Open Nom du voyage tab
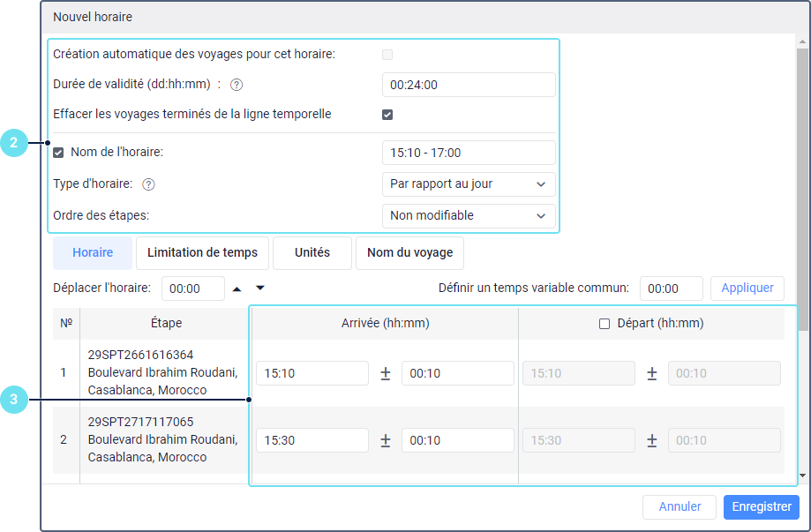Image resolution: width=811 pixels, height=532 pixels. point(409,253)
